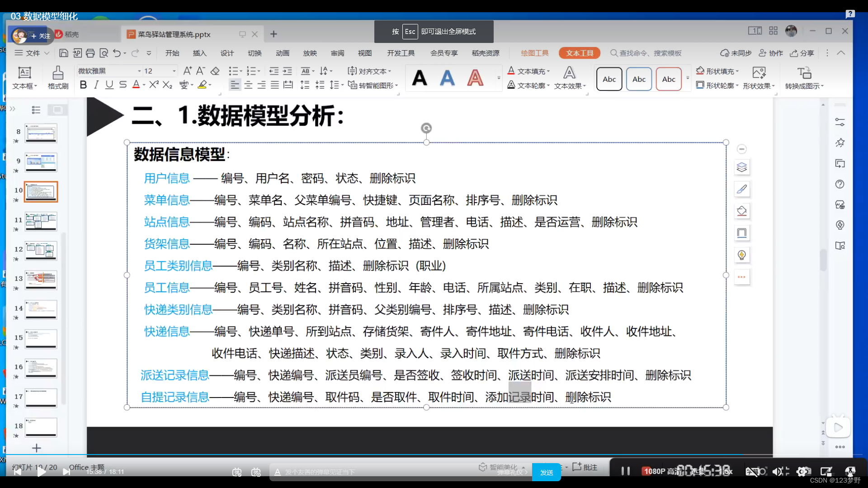Screen dimensions: 868x488
Task: Select slide 11 thumbnail
Action: 41,221
